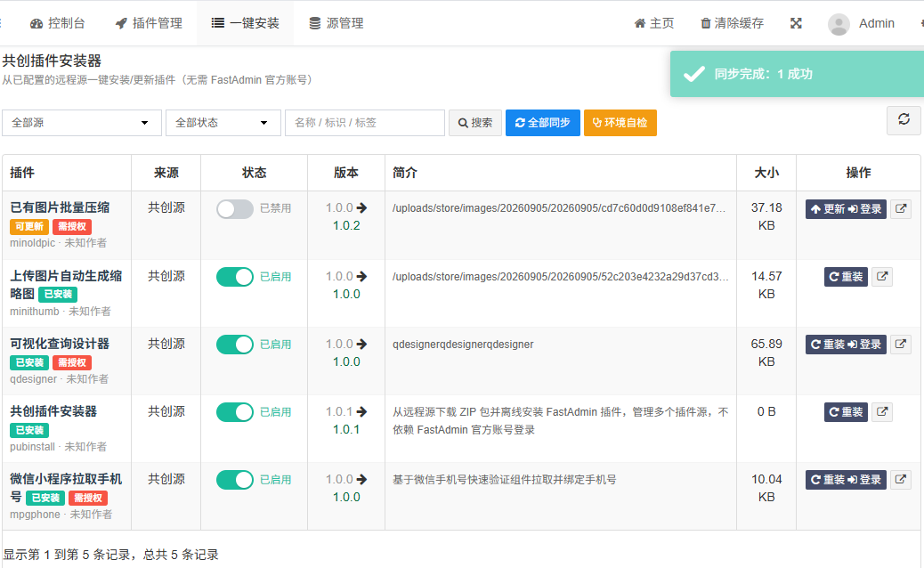This screenshot has width=924, height=568.
Task: Dismiss the 同步完成 success notification
Action: point(797,74)
